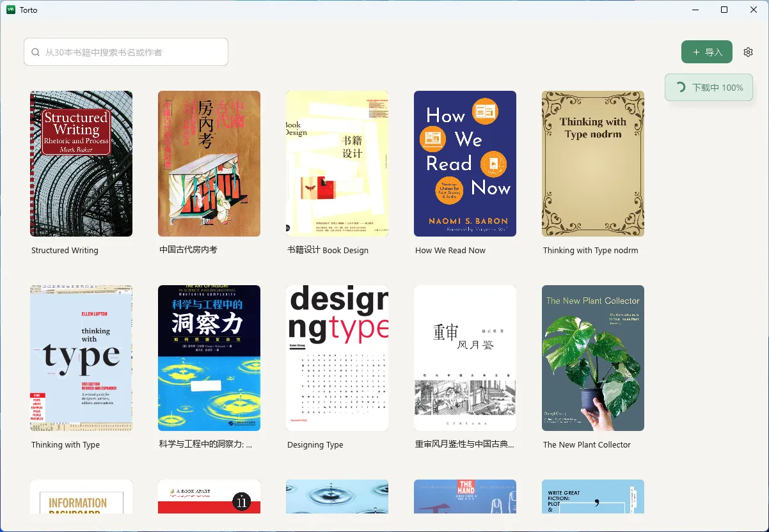
Task: Open the 重审风月鉴 book cover
Action: 465,358
